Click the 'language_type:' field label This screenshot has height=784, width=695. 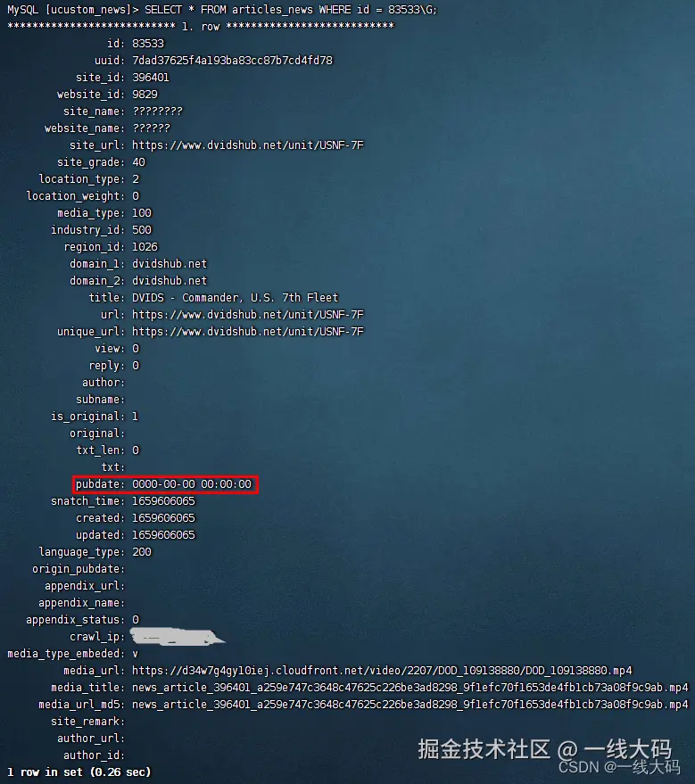82,552
